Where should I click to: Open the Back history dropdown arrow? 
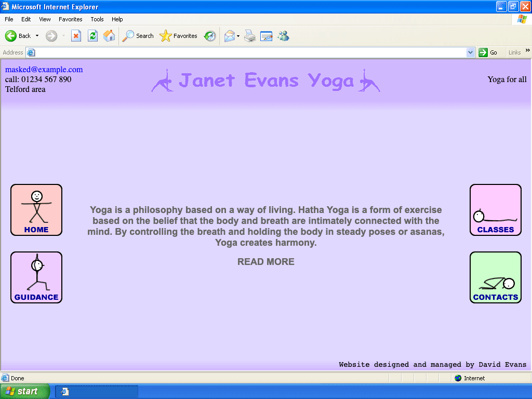(37, 36)
